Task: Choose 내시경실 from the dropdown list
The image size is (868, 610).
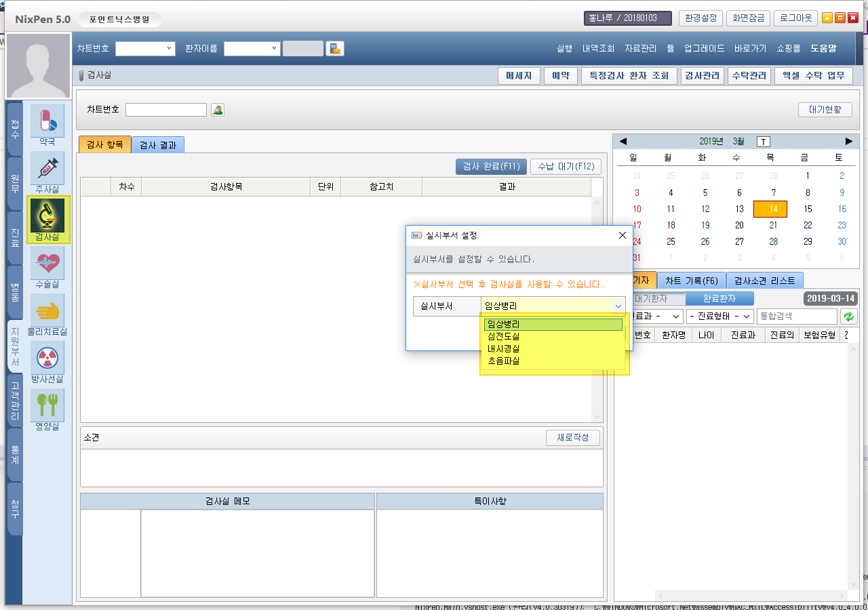Action: coord(503,348)
